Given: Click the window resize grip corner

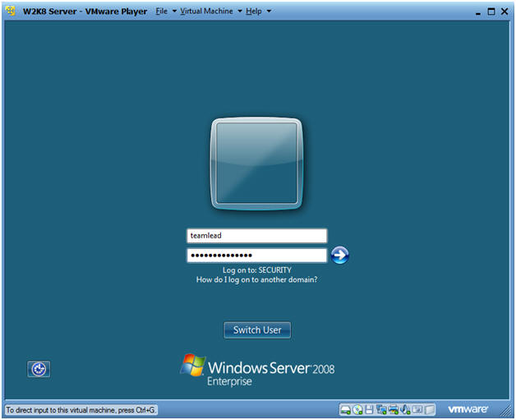Looking at the screenshot, I should point(506,410).
